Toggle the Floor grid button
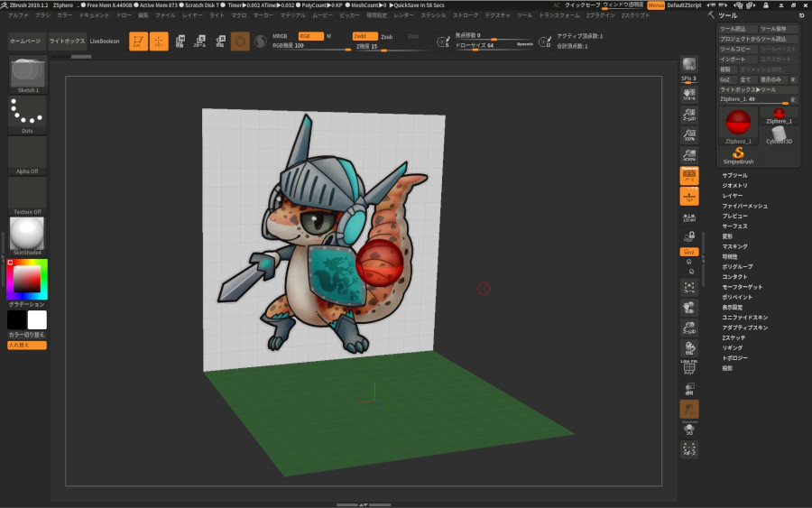Viewport: 812px width, 508px height. pos(689,197)
